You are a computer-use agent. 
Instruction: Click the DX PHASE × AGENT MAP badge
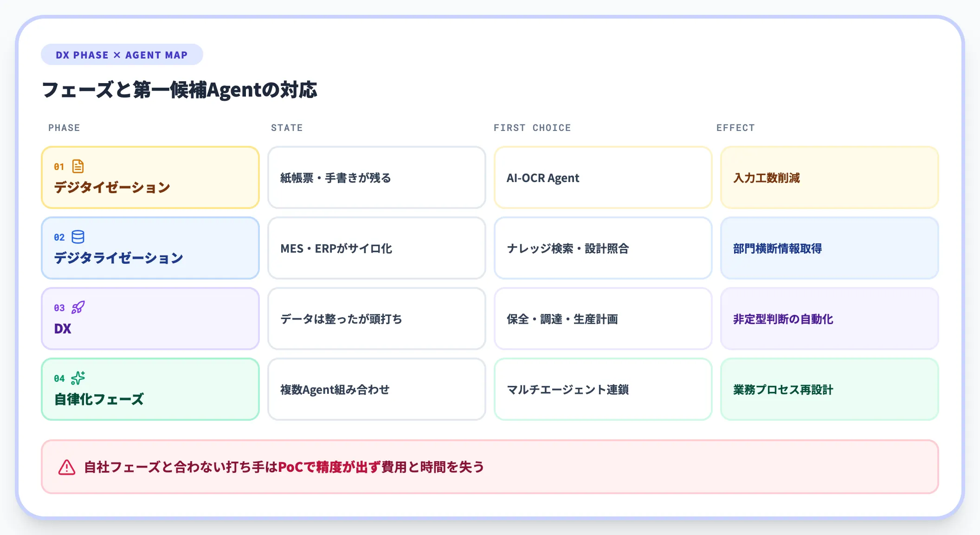(x=122, y=54)
